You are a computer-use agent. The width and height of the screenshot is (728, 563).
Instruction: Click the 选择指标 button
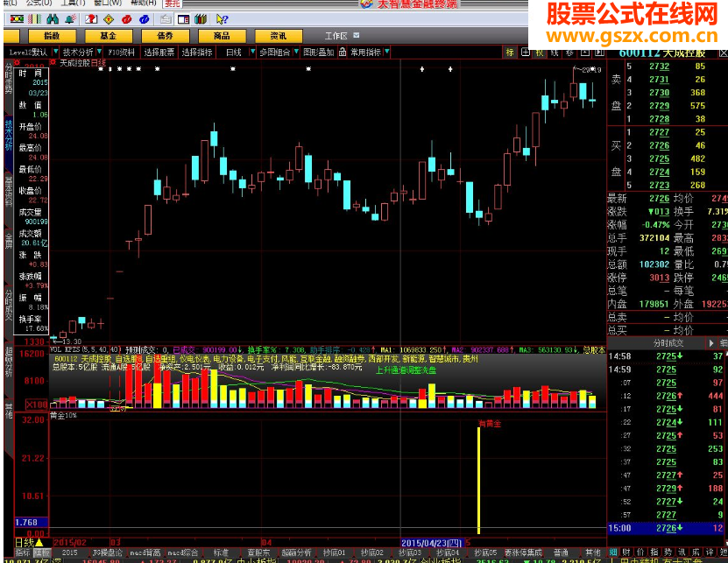pyautogui.click(x=197, y=52)
